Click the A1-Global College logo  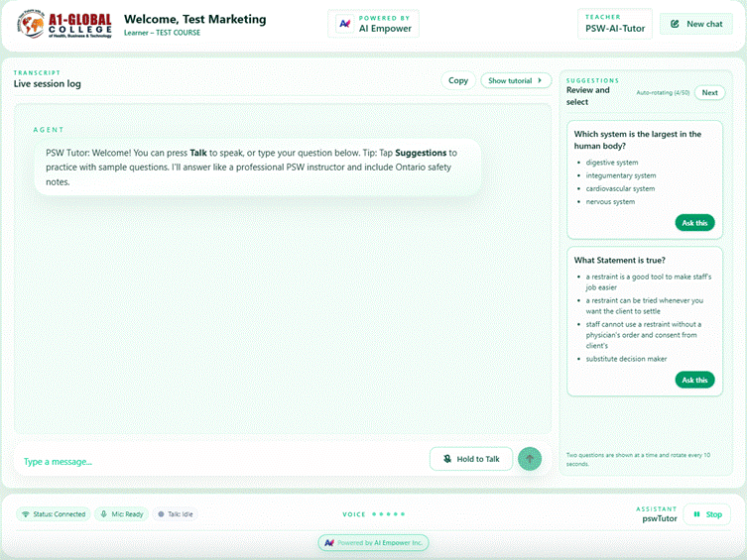click(64, 24)
